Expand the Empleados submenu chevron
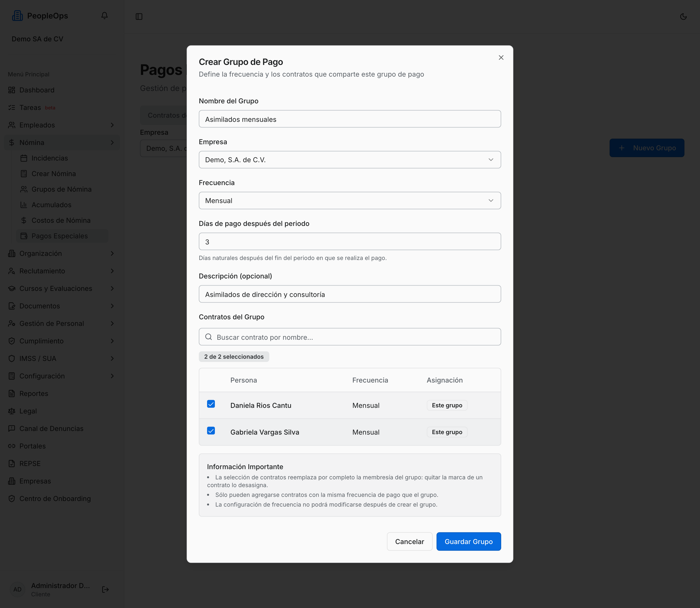 coord(112,125)
